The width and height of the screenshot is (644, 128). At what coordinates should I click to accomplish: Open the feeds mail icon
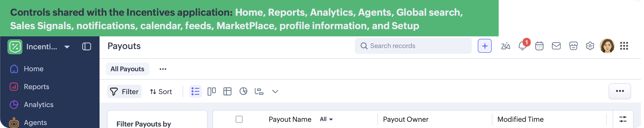pyautogui.click(x=556, y=46)
